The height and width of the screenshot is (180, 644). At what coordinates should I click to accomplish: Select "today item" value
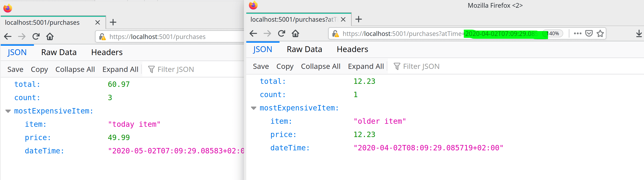[134, 124]
